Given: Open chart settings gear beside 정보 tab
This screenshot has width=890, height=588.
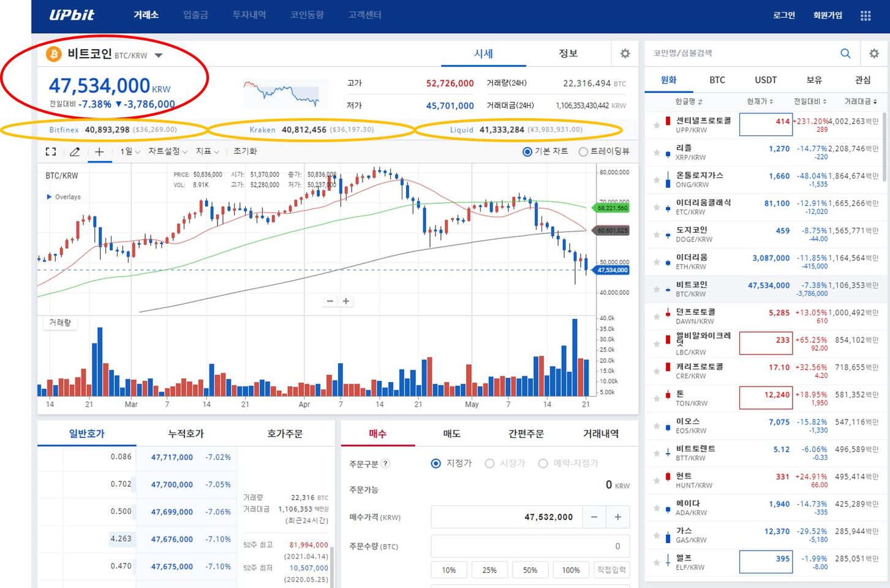Looking at the screenshot, I should click(x=625, y=53).
